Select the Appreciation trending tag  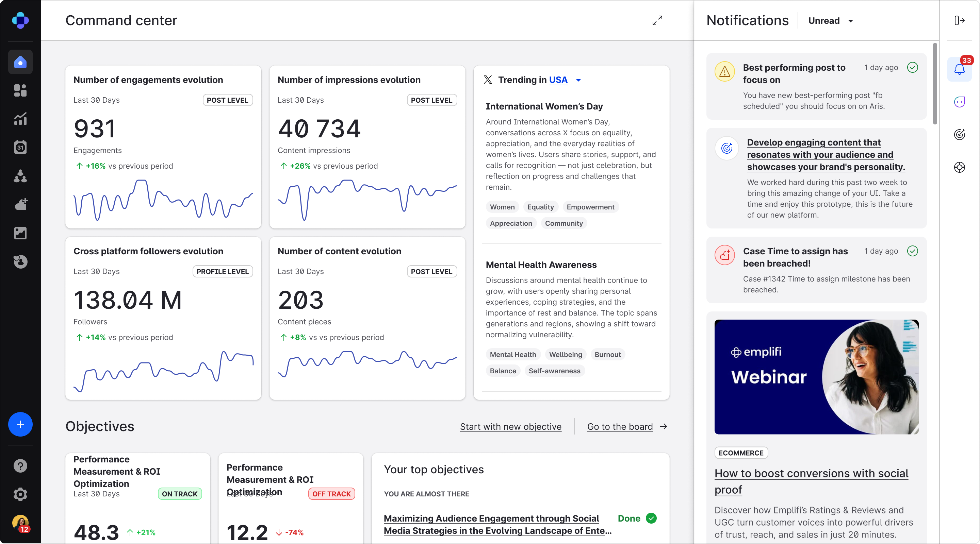(x=511, y=223)
